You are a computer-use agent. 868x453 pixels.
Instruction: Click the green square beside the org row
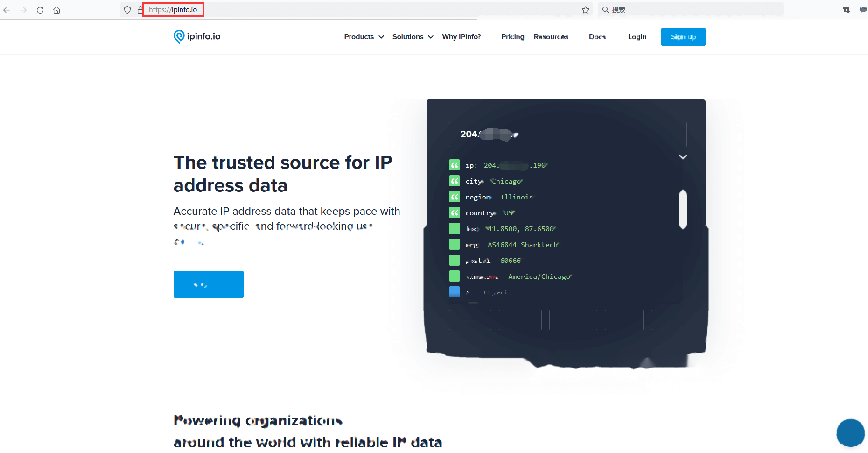455,244
